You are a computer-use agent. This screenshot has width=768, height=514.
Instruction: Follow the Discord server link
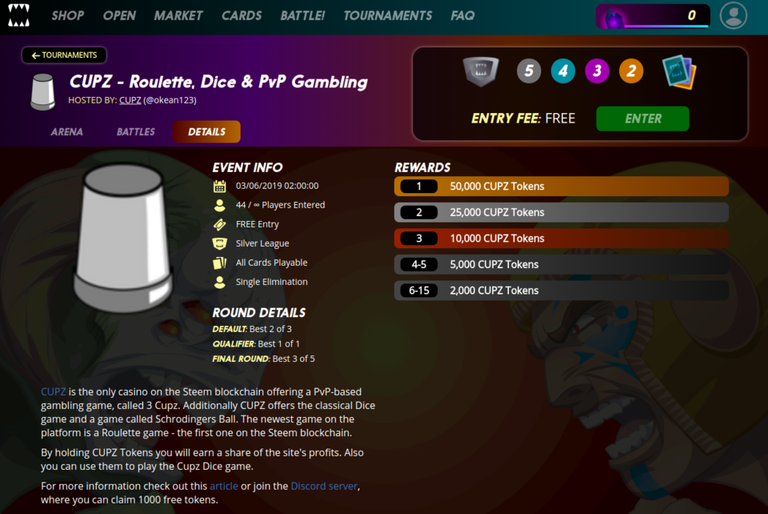(324, 486)
